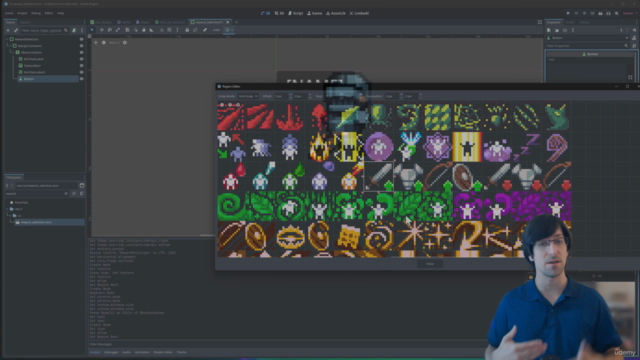Zoom in on the 2D viewport
This screenshot has width=640, height=360.
(124, 42)
